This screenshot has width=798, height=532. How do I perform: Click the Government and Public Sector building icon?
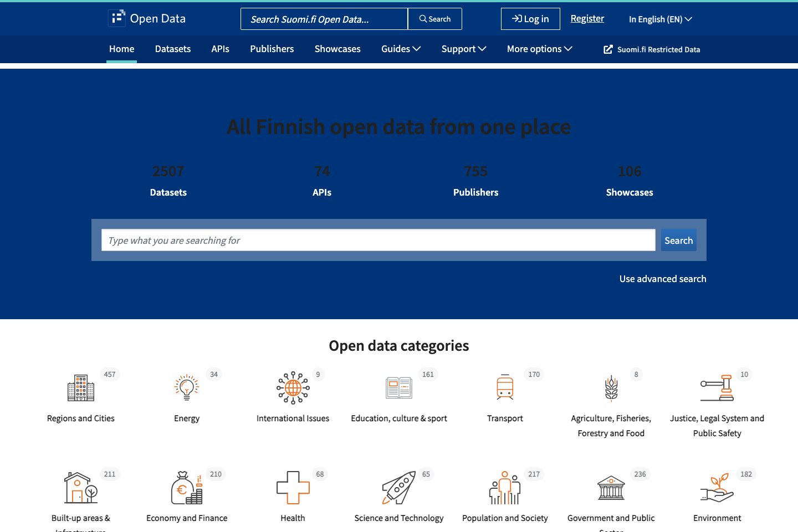coord(611,487)
